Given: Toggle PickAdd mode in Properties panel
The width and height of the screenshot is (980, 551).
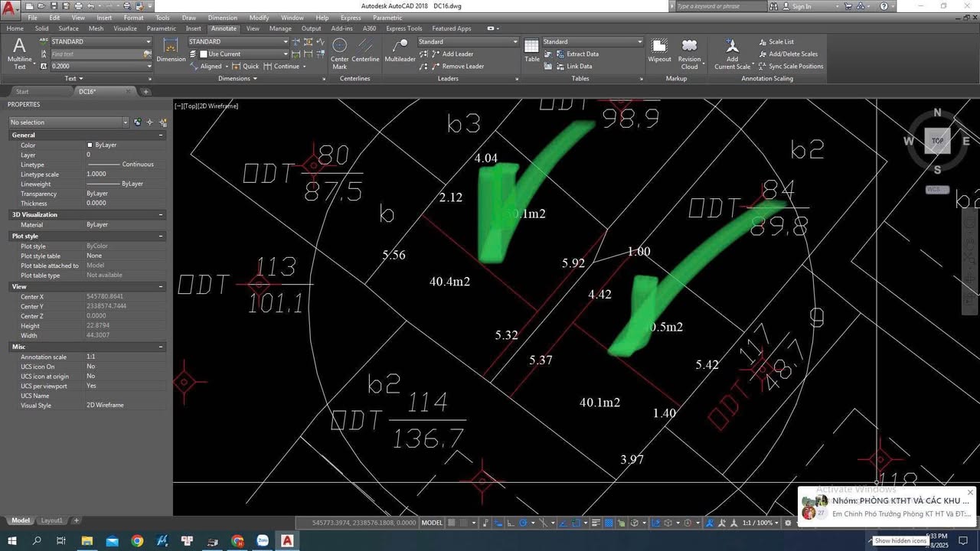Looking at the screenshot, I should [138, 122].
